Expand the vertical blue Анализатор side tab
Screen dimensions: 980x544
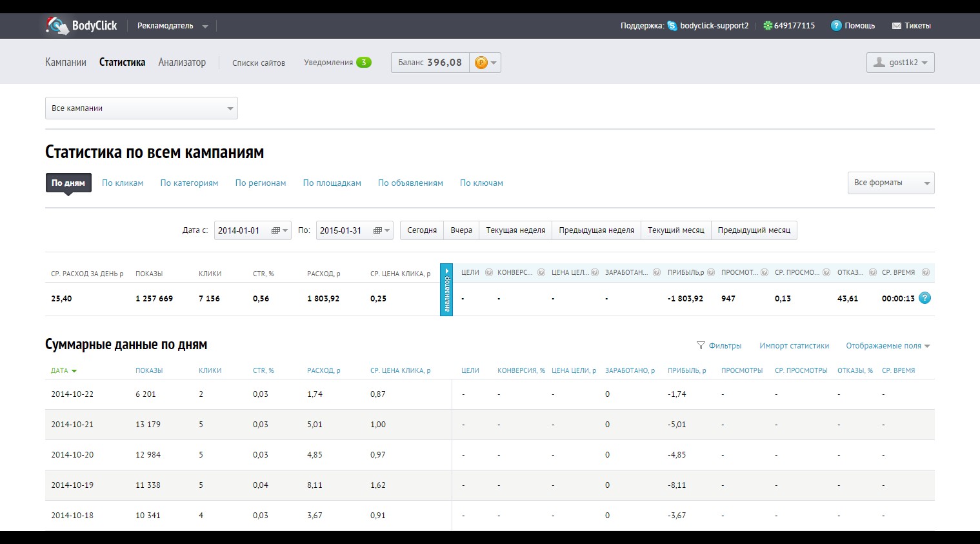(446, 290)
